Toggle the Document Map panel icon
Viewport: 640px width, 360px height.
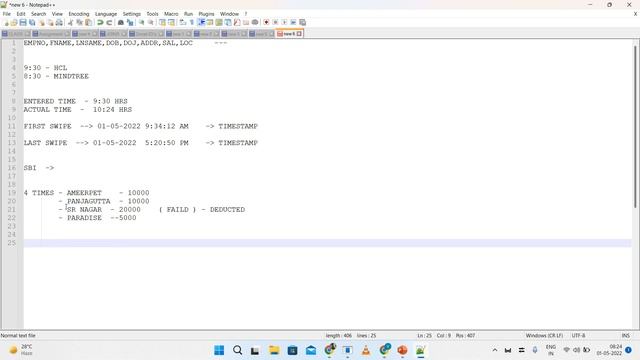[219, 22]
